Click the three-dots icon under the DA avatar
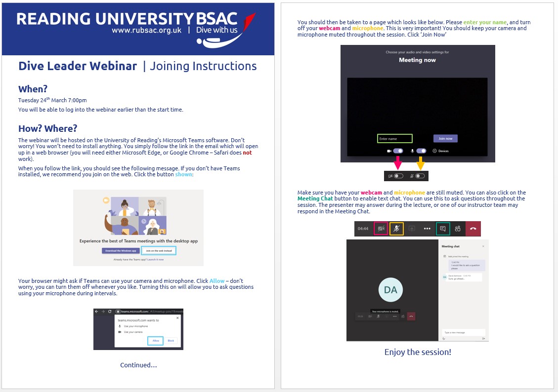 click(x=395, y=316)
